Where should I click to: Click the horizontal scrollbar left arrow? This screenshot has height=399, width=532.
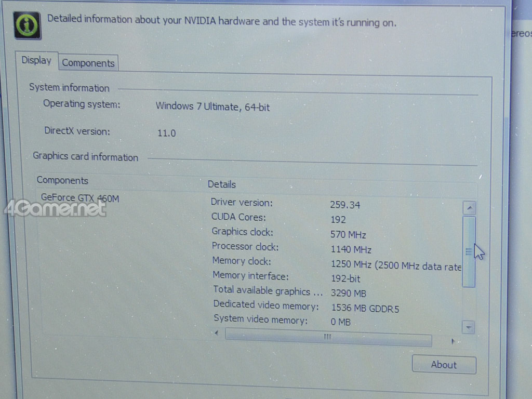[x=217, y=332]
